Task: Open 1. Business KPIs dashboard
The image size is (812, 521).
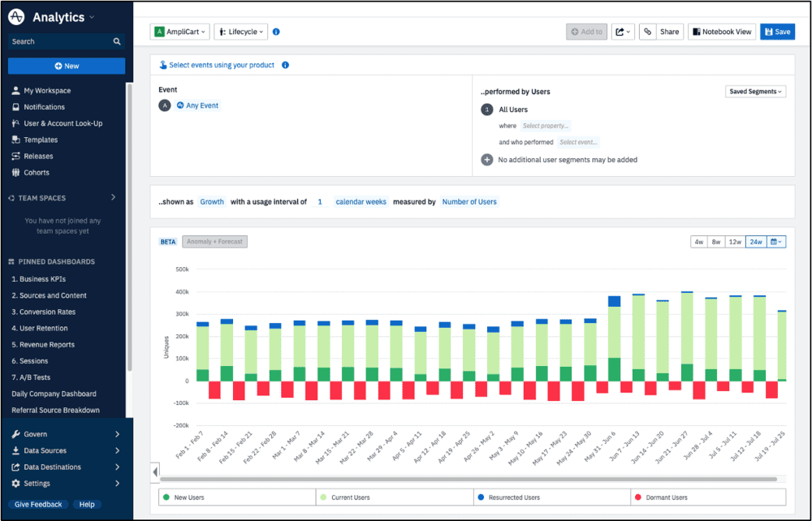Action: (x=39, y=279)
